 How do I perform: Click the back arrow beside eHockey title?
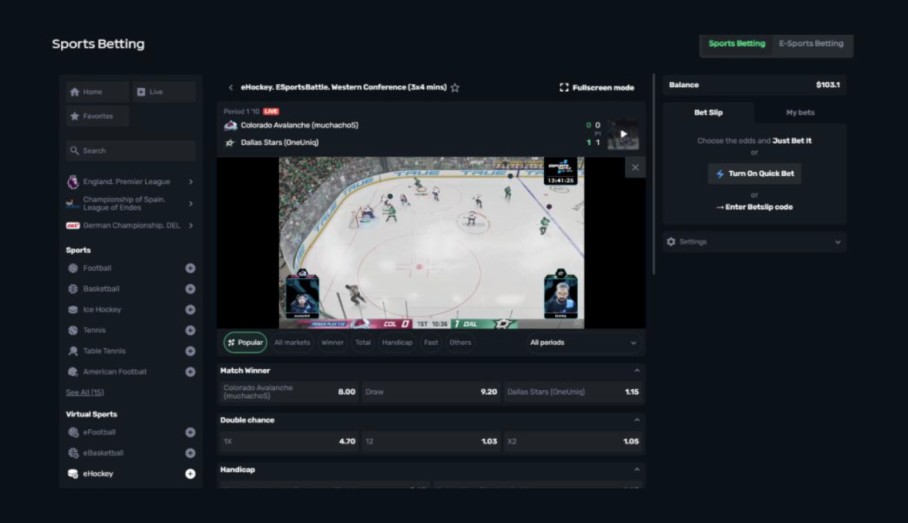(x=231, y=88)
